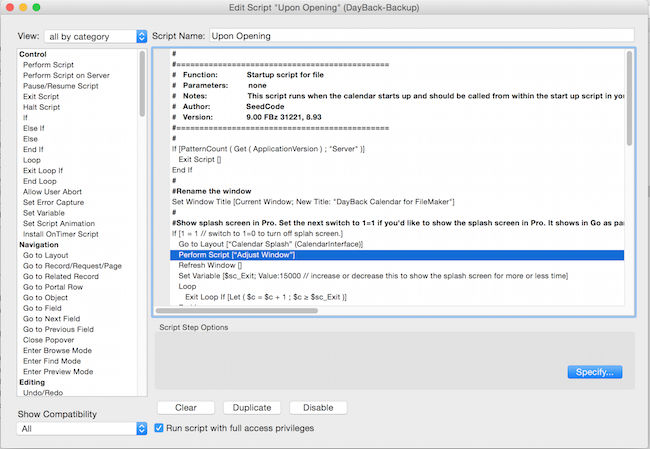This screenshot has width=650, height=449.
Task: Select the 'If' step in the Control list
Action: 25,118
